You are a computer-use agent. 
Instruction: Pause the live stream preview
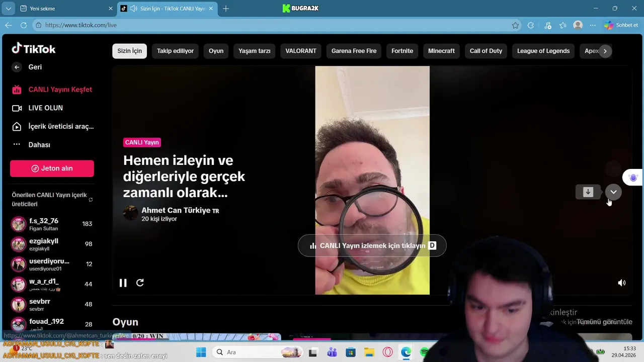(123, 283)
